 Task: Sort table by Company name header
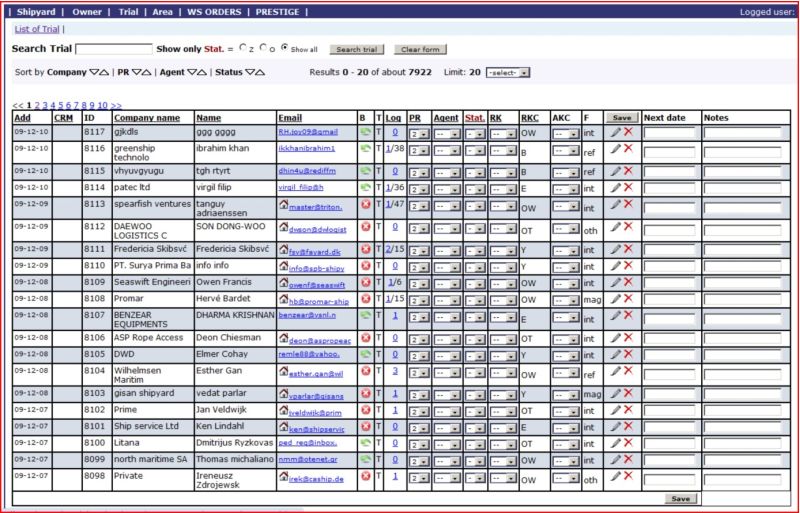pos(147,118)
